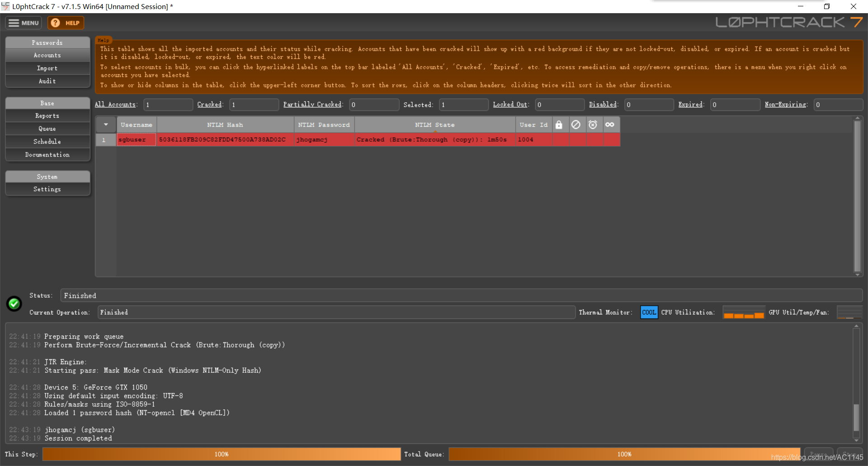Viewport: 868px width, 466px height.
Task: Click the System section header
Action: [47, 176]
